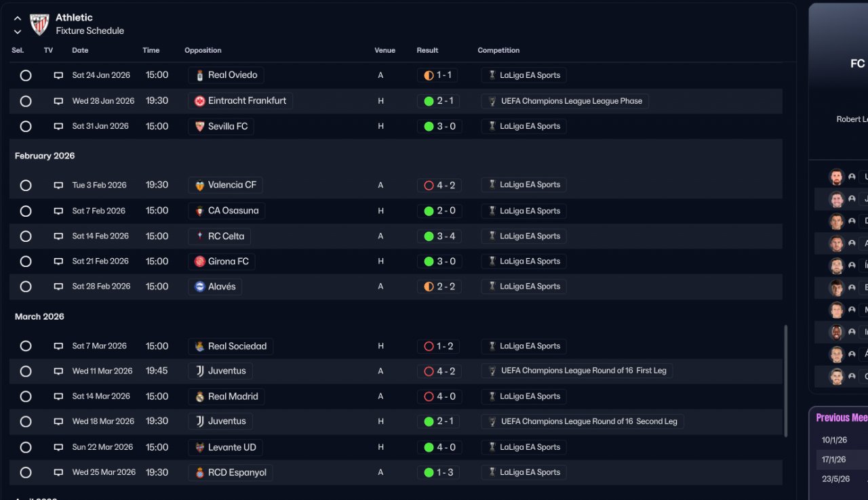
Task: Click the Opposition column header
Action: pyautogui.click(x=203, y=50)
